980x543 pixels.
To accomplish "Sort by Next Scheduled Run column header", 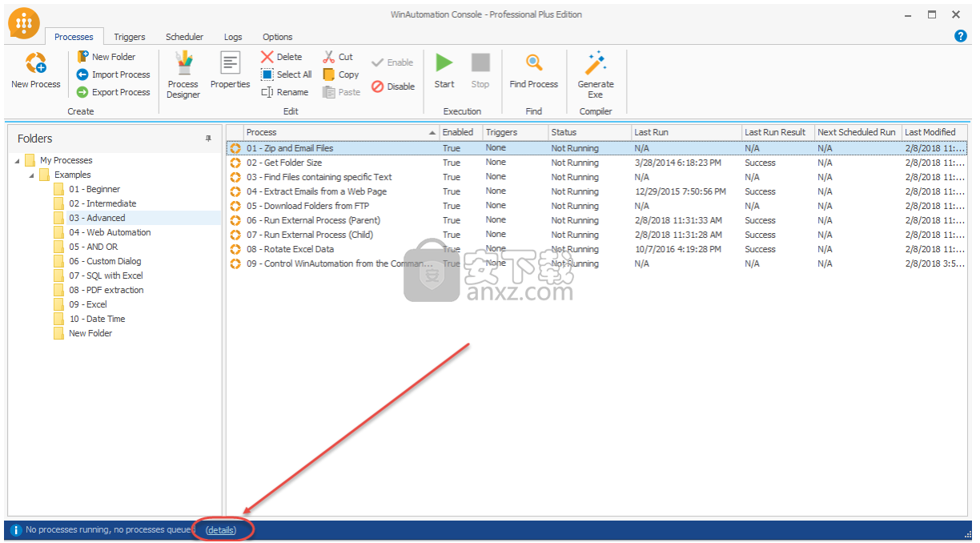I will pyautogui.click(x=858, y=132).
